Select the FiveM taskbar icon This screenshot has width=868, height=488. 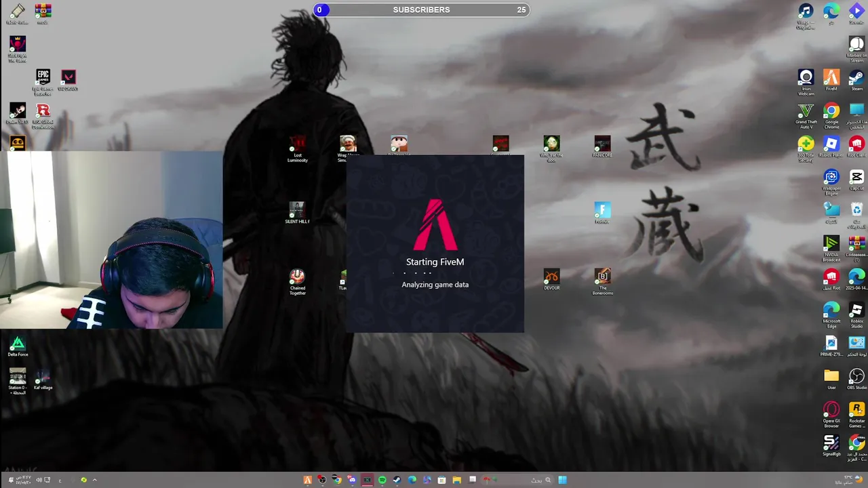(x=307, y=480)
